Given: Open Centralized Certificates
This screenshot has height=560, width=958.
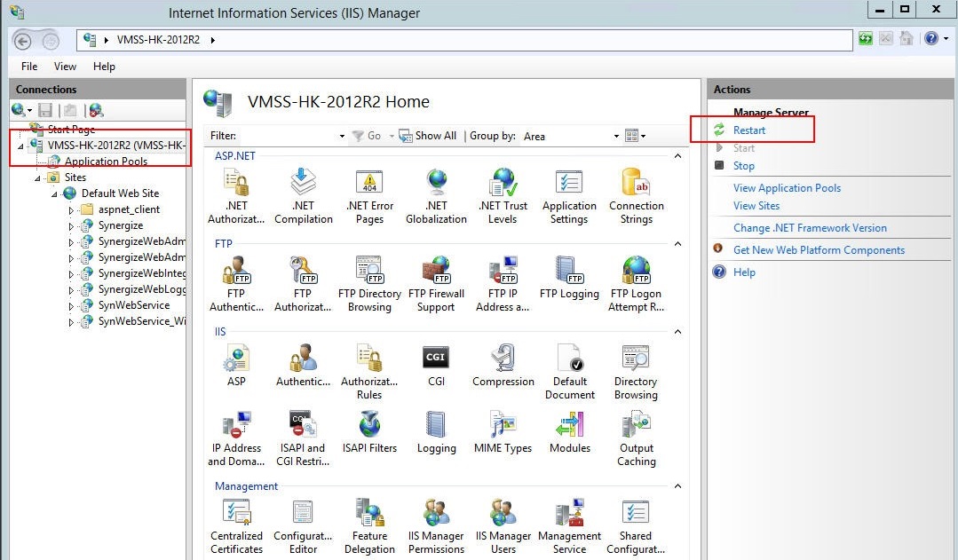Looking at the screenshot, I should coord(236,525).
